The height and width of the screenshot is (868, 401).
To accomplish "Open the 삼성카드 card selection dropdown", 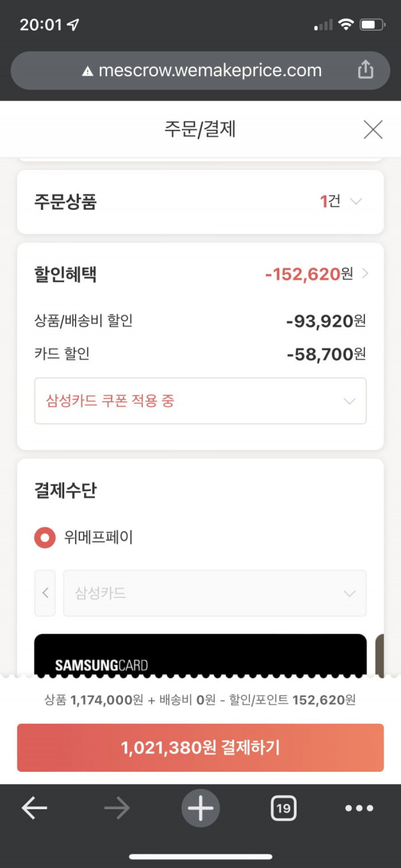I will 215,593.
